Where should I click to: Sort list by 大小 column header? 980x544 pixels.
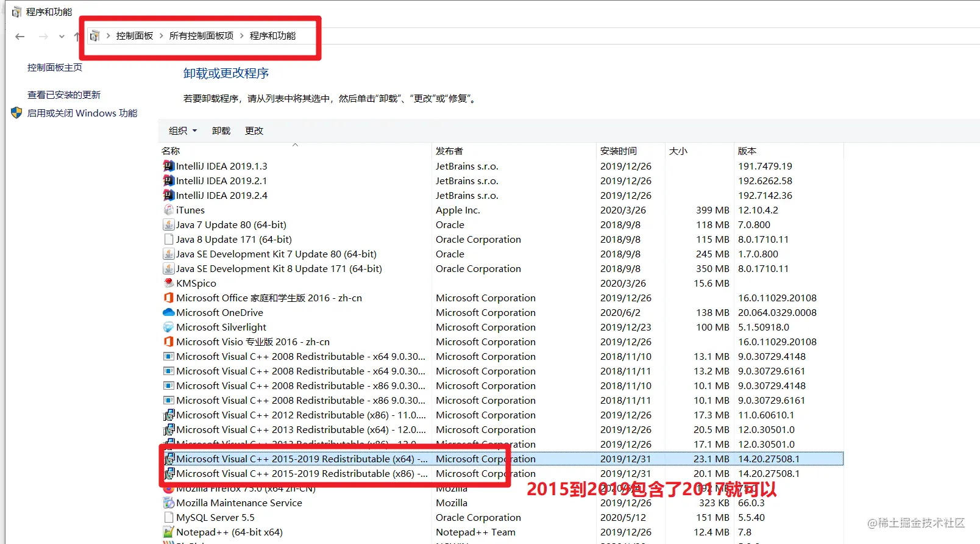[x=699, y=151]
